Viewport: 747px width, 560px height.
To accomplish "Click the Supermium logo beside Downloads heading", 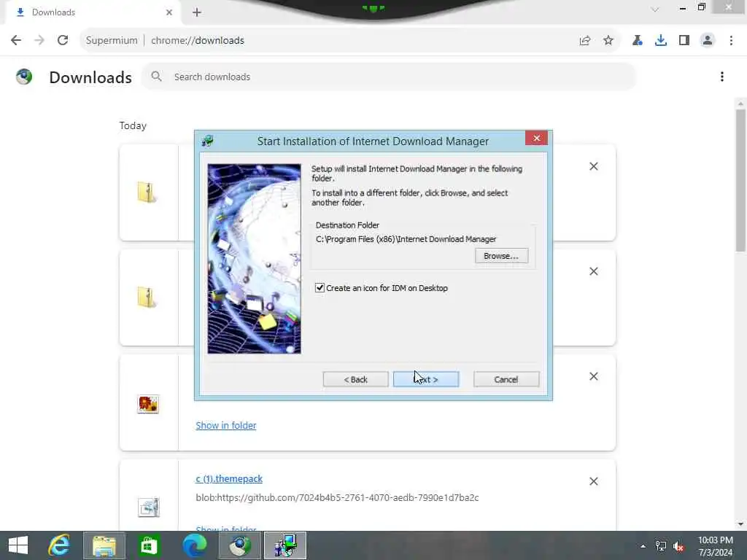I will pos(24,77).
